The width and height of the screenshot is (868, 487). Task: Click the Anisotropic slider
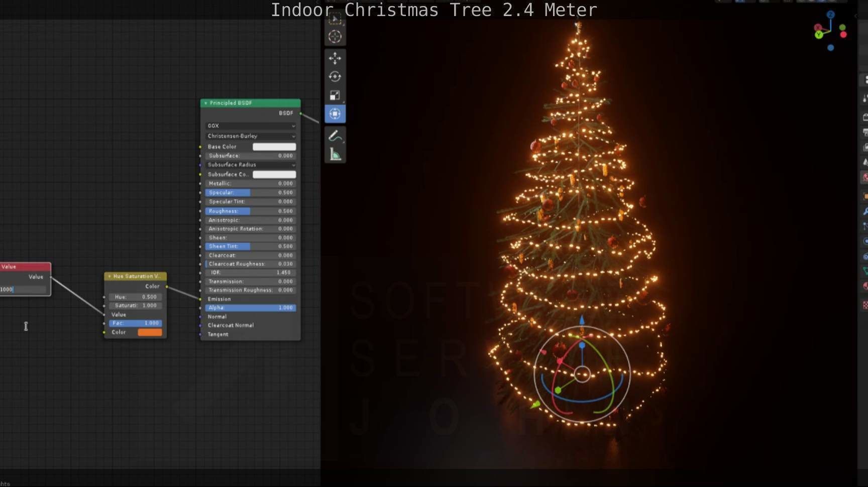[x=251, y=220]
